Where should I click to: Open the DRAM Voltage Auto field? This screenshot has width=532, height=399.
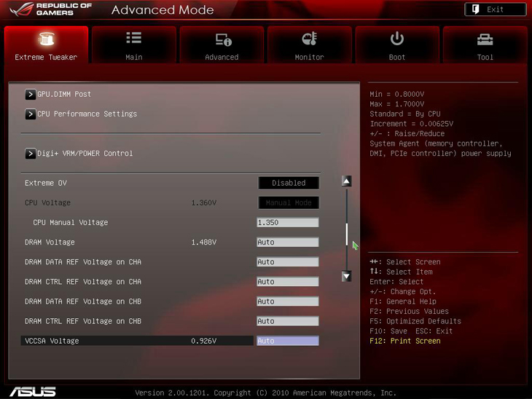pos(287,242)
